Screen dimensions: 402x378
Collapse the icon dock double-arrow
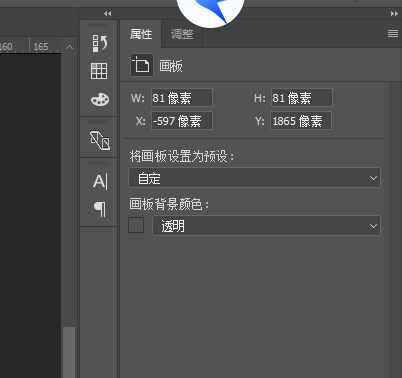coord(107,14)
